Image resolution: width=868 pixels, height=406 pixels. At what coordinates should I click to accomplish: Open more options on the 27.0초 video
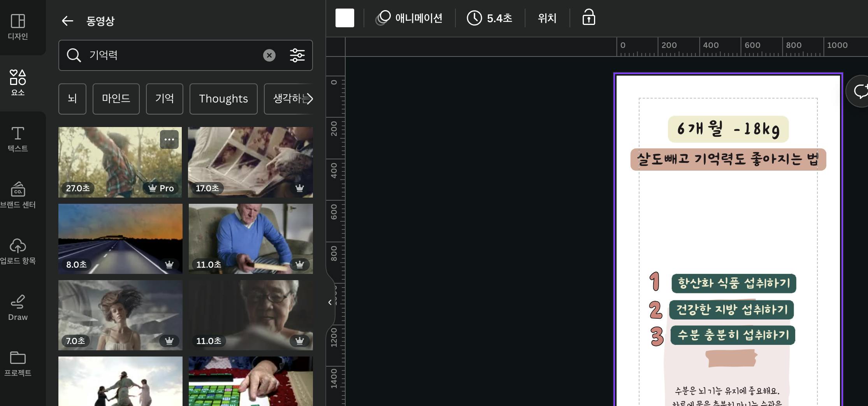[x=169, y=139]
